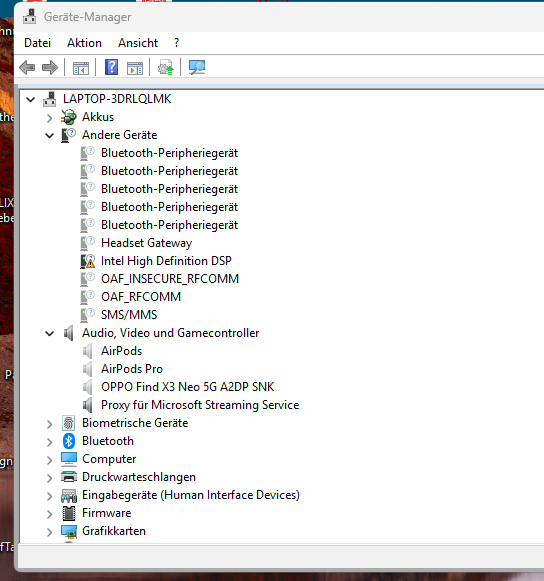The height and width of the screenshot is (581, 544).
Task: Open the Ansicht menu
Action: 138,43
